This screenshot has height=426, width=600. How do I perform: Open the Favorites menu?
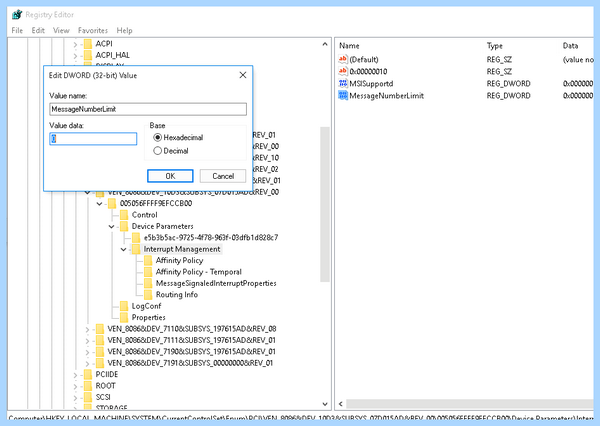[x=93, y=30]
